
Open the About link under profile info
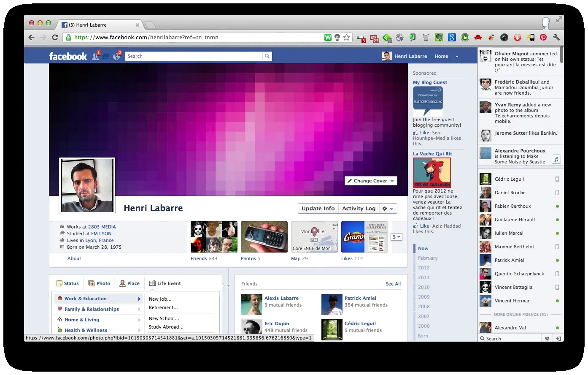[74, 258]
